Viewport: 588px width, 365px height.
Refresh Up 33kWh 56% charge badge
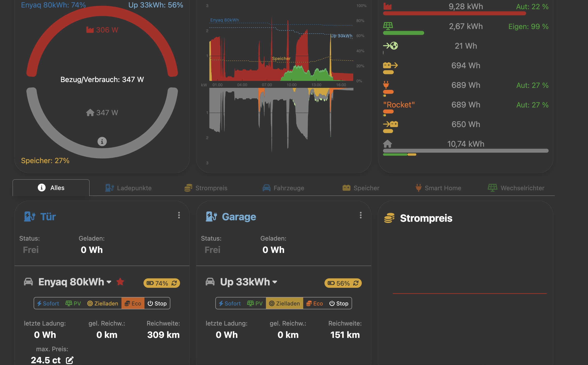tap(356, 283)
